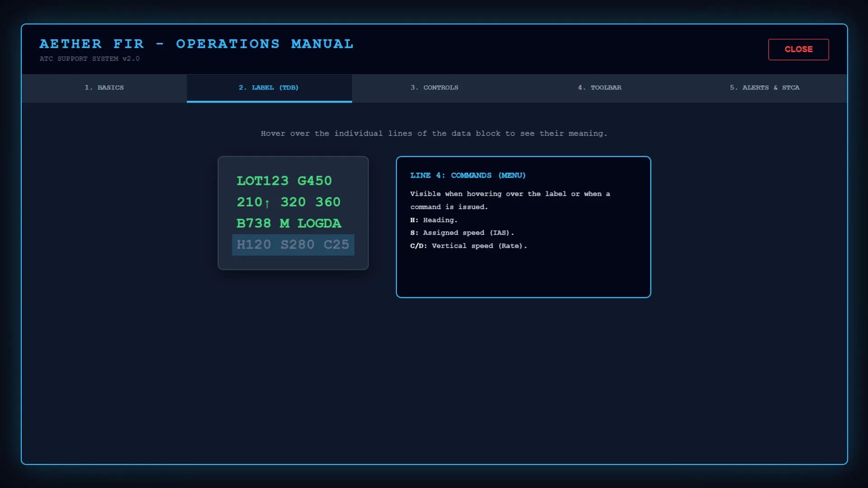
Task: Click 'Visible when hovering over the label' text
Action: [x=488, y=194]
